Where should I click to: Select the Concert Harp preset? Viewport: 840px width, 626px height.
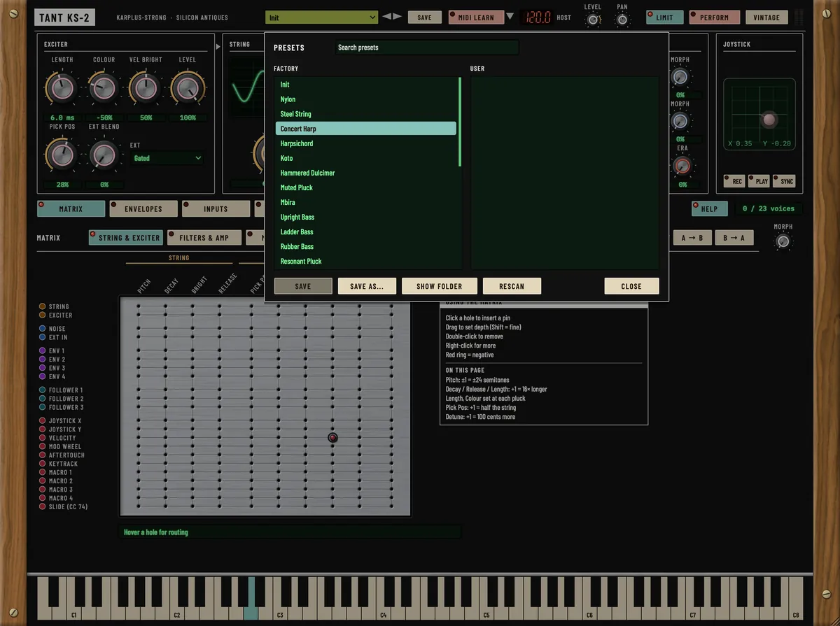click(x=366, y=129)
